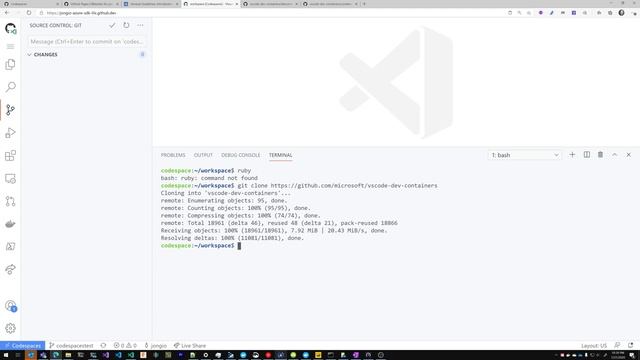The width and height of the screenshot is (640, 360).
Task: Open a new browser tab
Action: (364, 4)
